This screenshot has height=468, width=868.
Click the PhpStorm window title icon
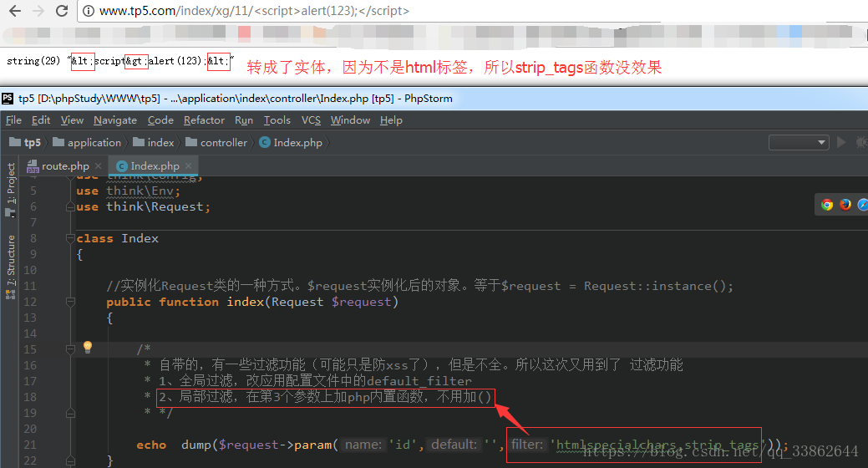pyautogui.click(x=8, y=99)
